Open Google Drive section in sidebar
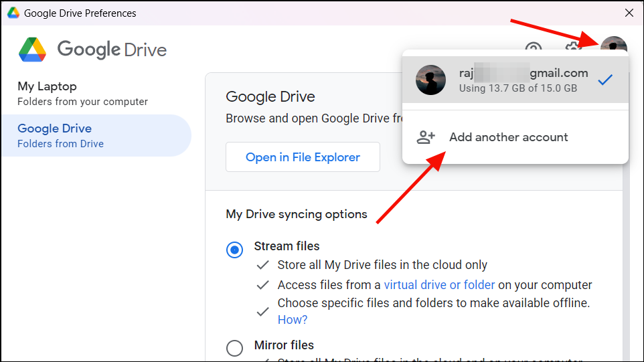 pyautogui.click(x=96, y=135)
